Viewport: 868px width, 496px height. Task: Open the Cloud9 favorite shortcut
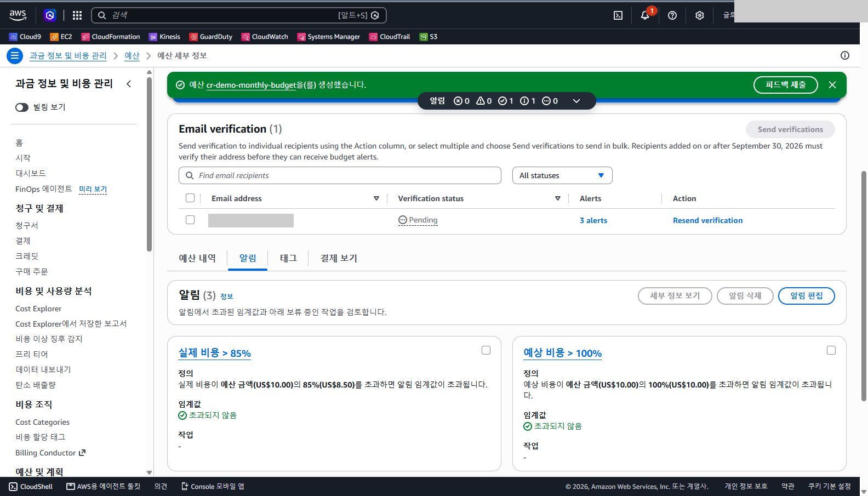tap(25, 37)
